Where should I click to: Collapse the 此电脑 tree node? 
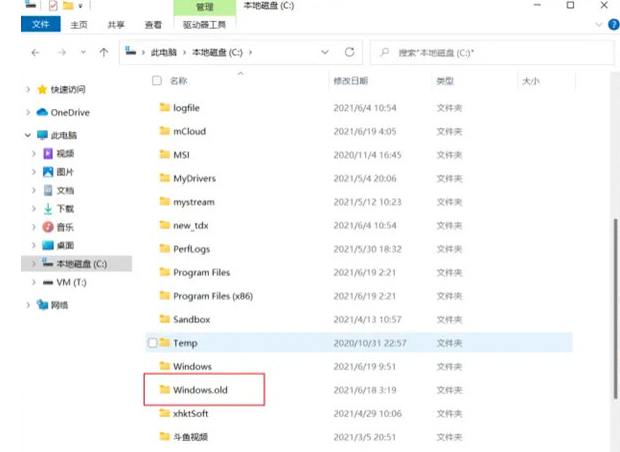tap(27, 135)
